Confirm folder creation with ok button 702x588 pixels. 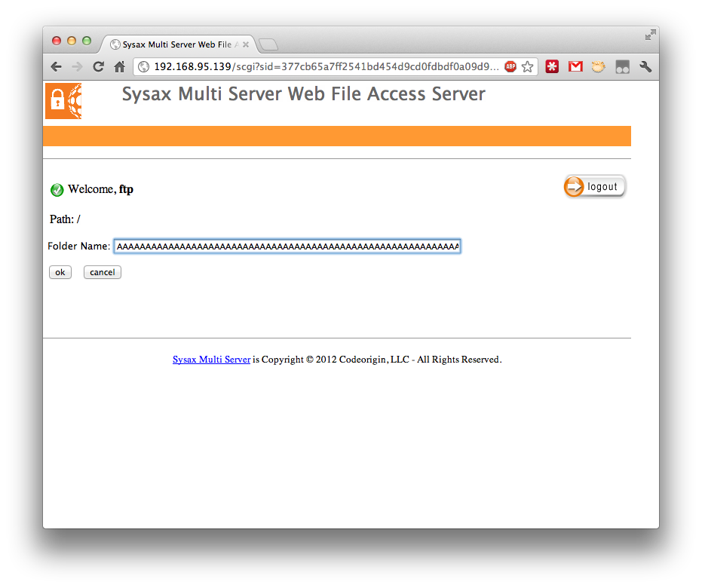pos(60,272)
